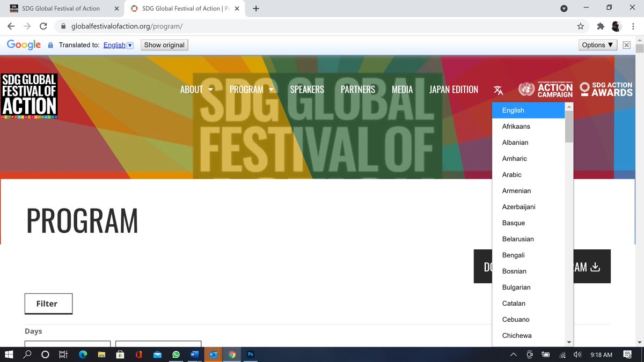Choose Albanian from the language list
The height and width of the screenshot is (362, 644).
point(529,143)
